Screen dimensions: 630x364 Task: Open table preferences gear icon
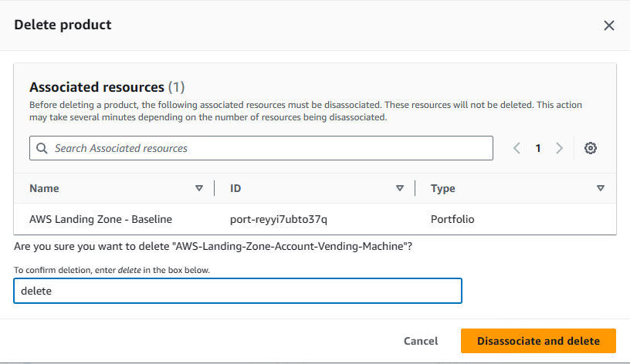tap(590, 148)
